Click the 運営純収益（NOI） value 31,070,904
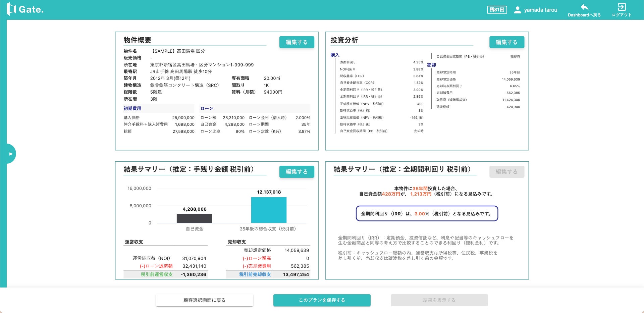644x313 pixels. tap(194, 258)
